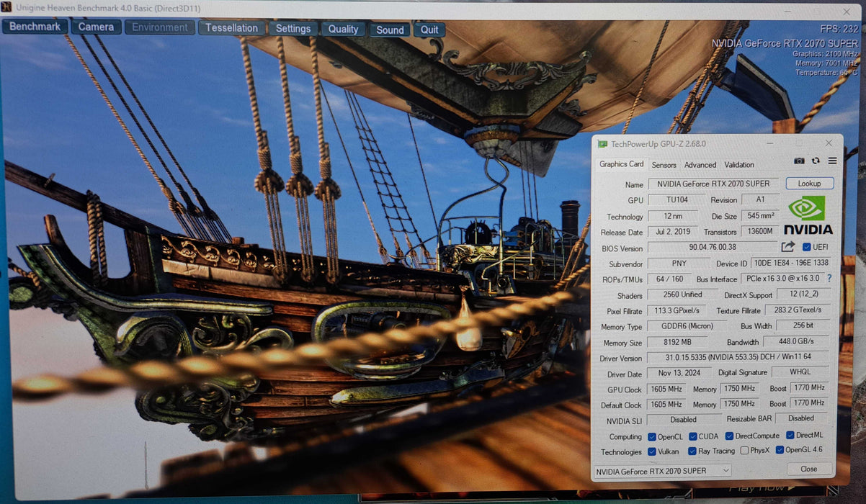
Task: Click the BIOS Version field 90.04.76.00.38
Action: [x=713, y=248]
